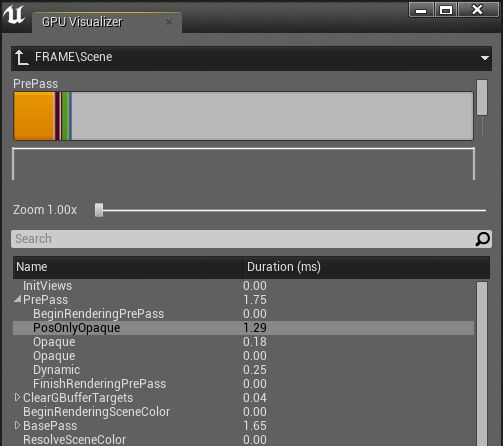
Task: Go up one level with the FRAME\Scene arrow icon
Action: pos(22,58)
